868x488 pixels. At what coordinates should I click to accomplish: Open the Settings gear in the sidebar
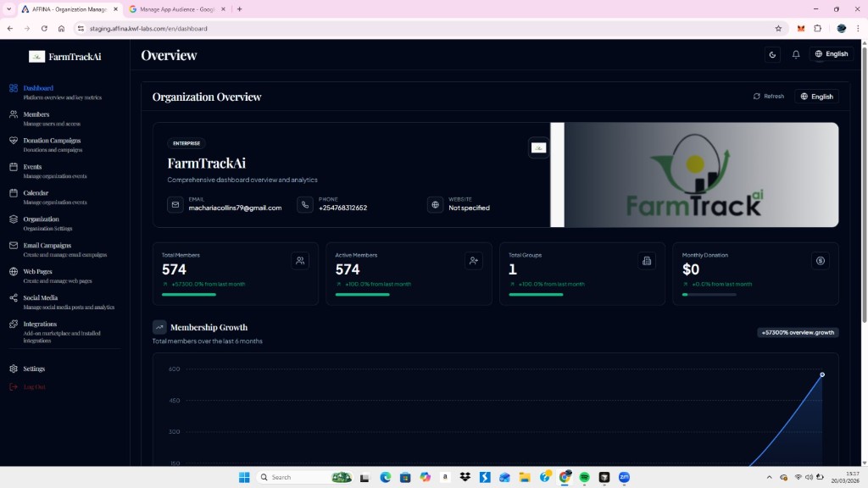(x=13, y=369)
